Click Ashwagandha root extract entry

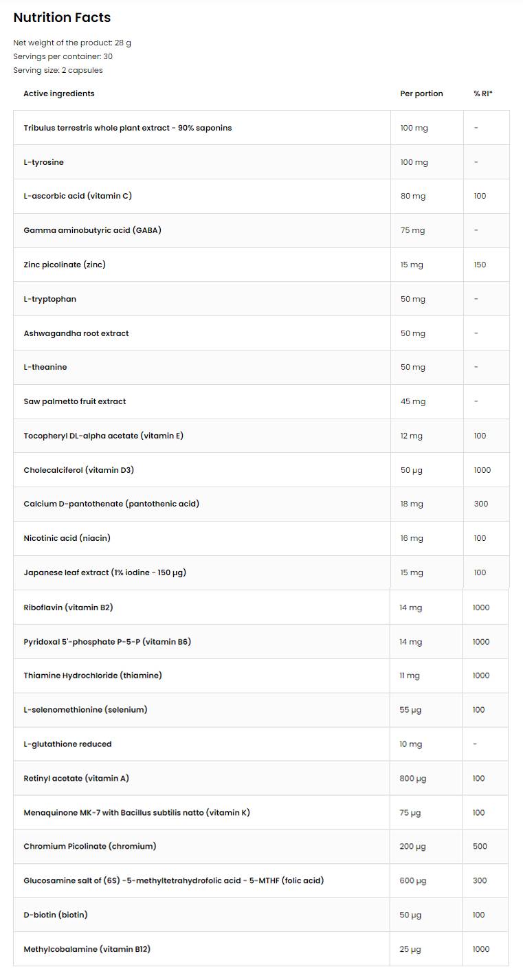pyautogui.click(x=76, y=333)
